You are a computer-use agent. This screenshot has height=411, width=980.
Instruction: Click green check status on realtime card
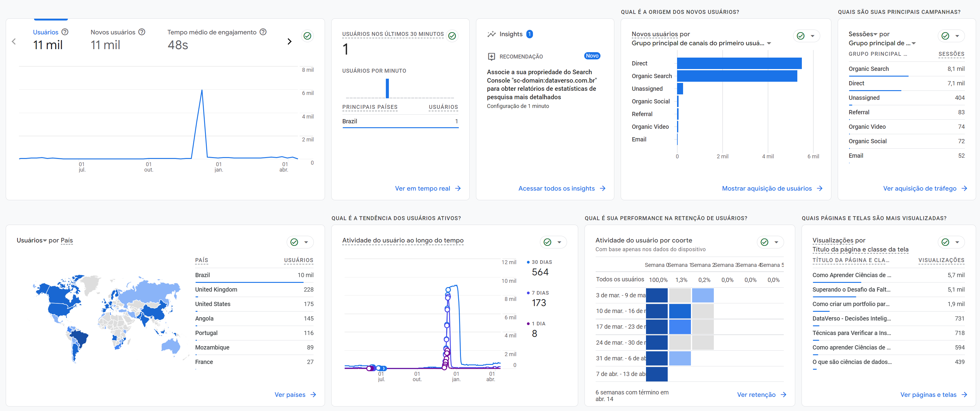452,36
